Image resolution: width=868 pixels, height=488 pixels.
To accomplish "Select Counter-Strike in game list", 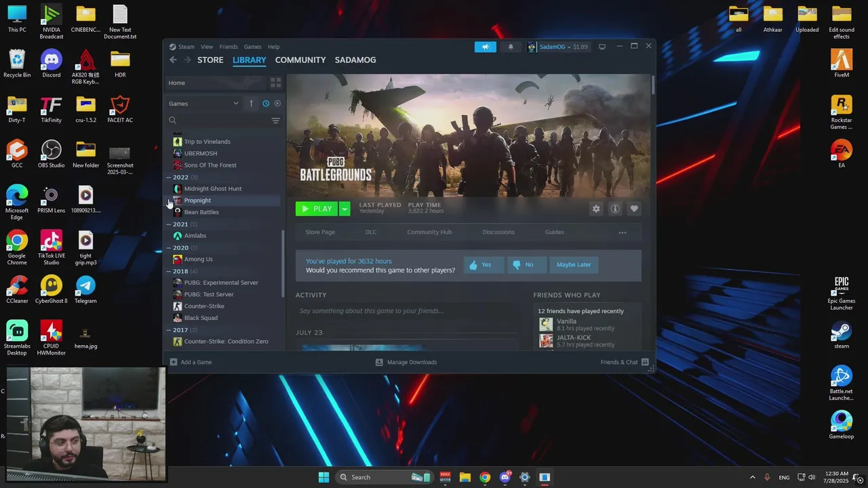I will pyautogui.click(x=226, y=306).
